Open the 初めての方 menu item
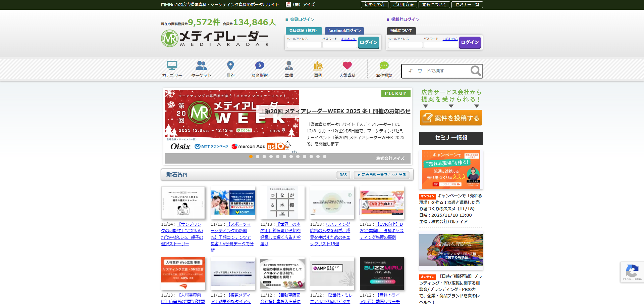Screen dimensions: 644x306 (x=374, y=4)
